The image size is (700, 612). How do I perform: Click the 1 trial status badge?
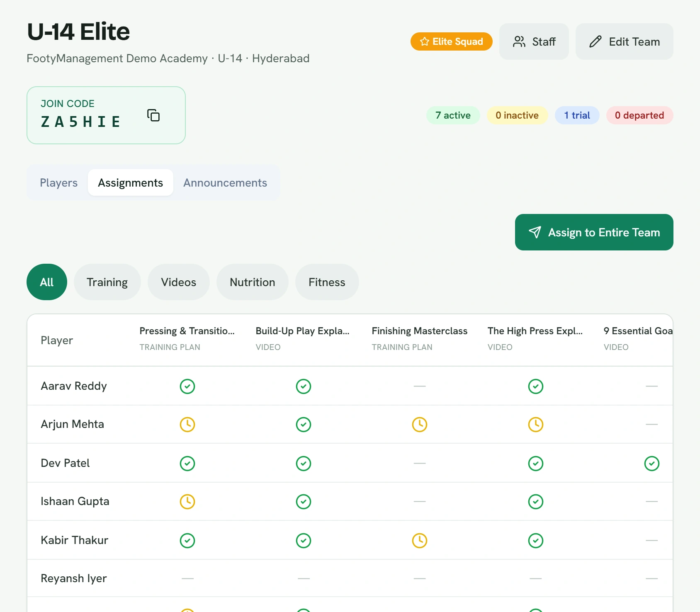click(577, 115)
